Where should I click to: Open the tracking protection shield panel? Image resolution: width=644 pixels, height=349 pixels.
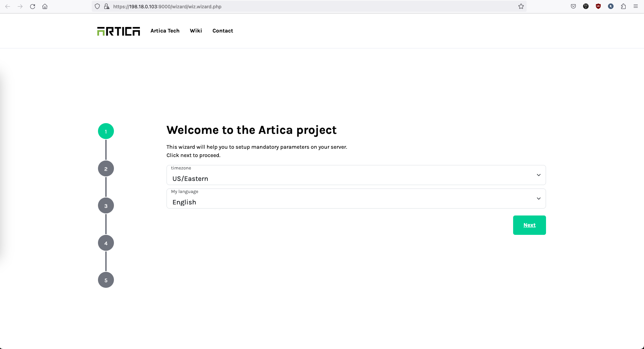tap(97, 7)
